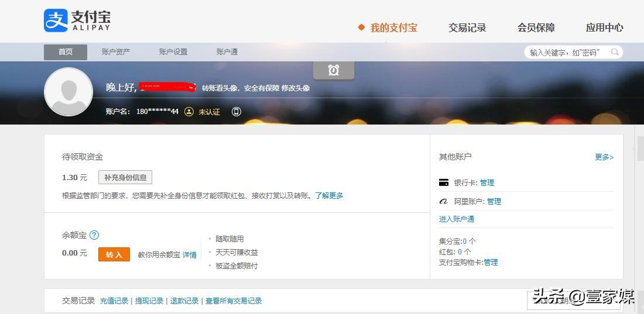644x314 pixels.
Task: Click 管理 next to 银行卡
Action: [x=487, y=182]
